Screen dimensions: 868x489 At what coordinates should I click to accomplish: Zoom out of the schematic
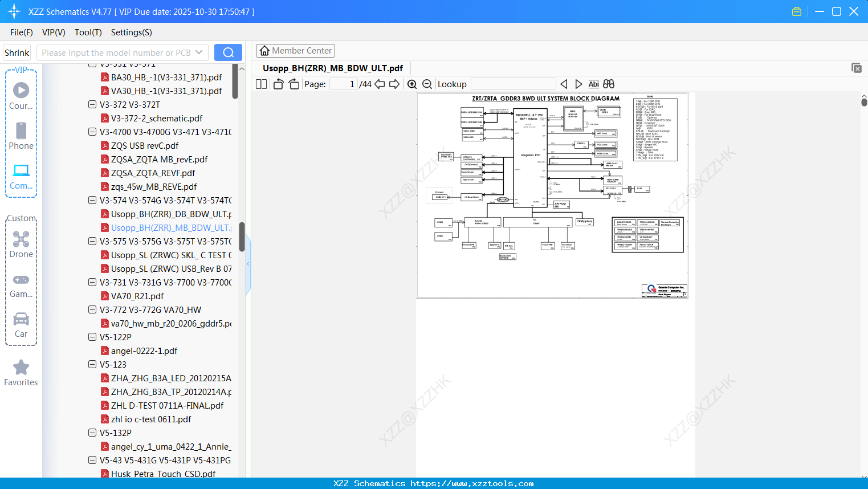coord(427,84)
